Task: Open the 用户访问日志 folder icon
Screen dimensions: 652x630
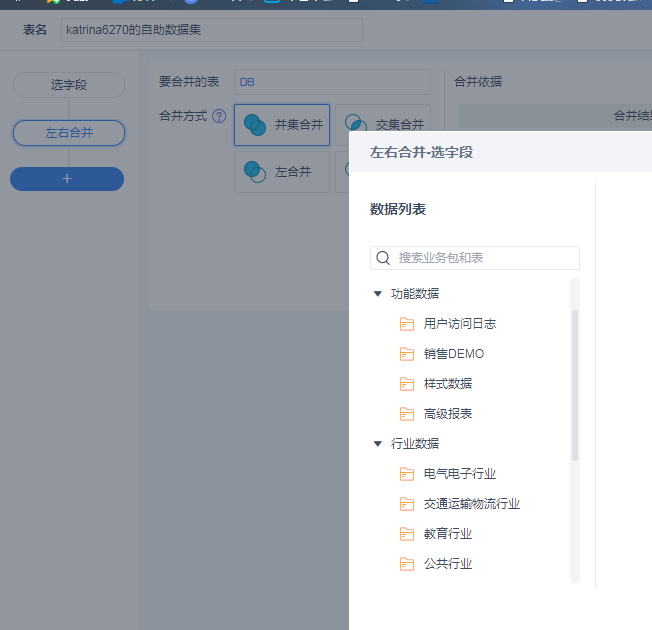Action: [407, 324]
